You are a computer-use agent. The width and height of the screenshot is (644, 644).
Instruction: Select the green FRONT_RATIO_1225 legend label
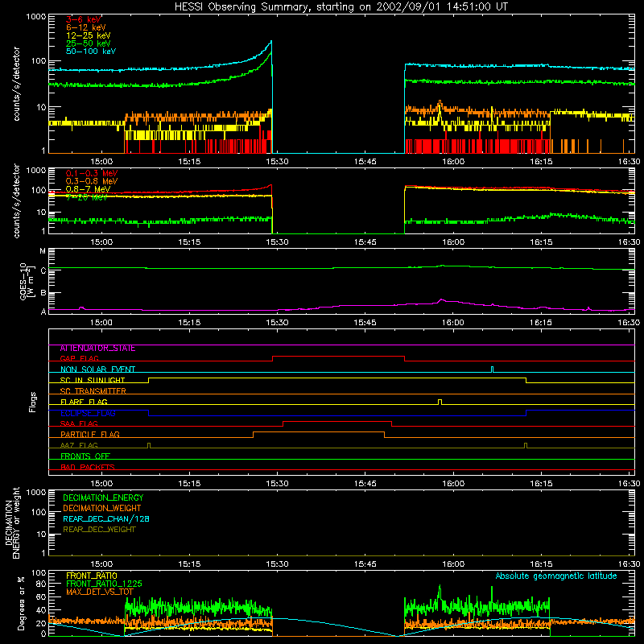(104, 584)
